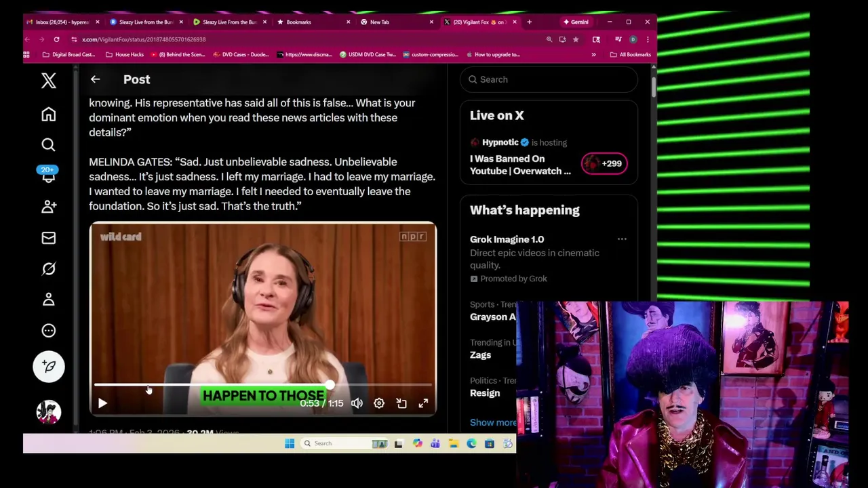
Task: Click the compose Post button
Action: pyautogui.click(x=48, y=367)
